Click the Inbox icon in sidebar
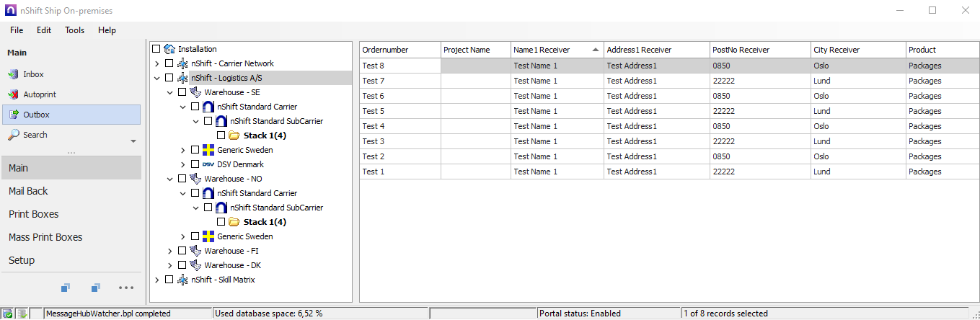 pyautogui.click(x=14, y=74)
